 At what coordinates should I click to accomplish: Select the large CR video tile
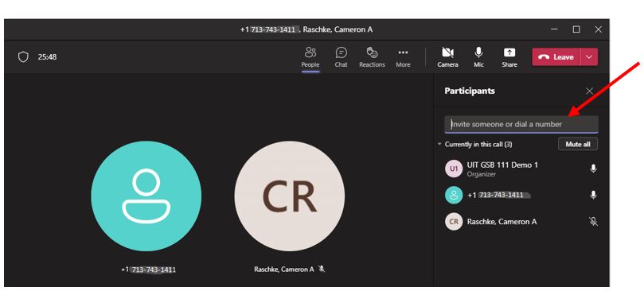[290, 196]
